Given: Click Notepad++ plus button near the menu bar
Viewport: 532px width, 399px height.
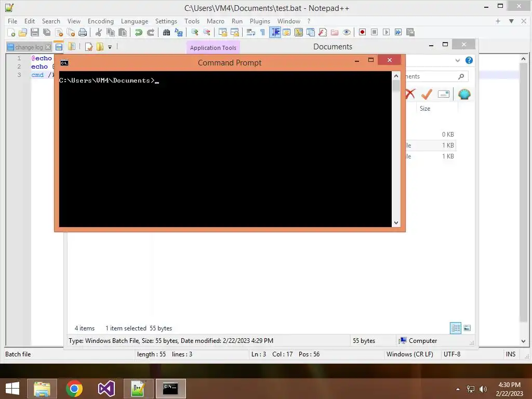Looking at the screenshot, I should click(x=498, y=21).
